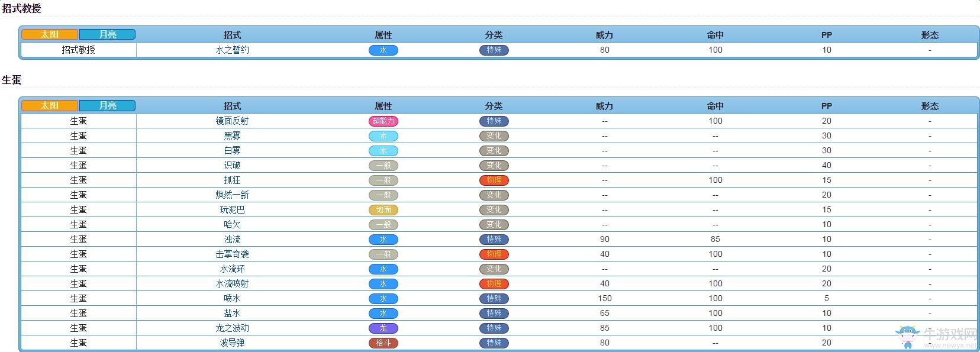Click the 冰 type badge for 白雾
Image resolution: width=980 pixels, height=352 pixels.
pos(383,151)
